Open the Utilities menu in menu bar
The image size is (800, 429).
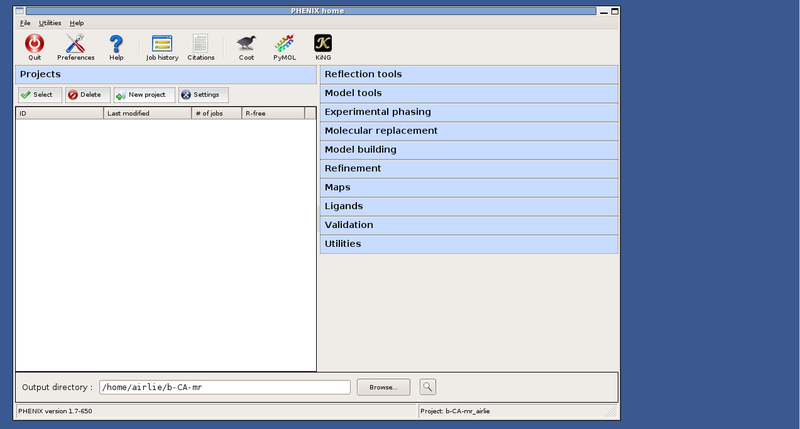50,22
